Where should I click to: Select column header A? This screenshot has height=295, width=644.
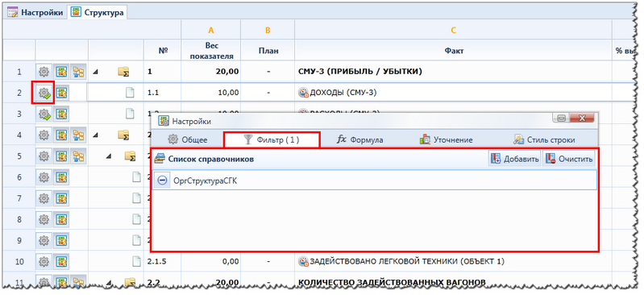211,30
